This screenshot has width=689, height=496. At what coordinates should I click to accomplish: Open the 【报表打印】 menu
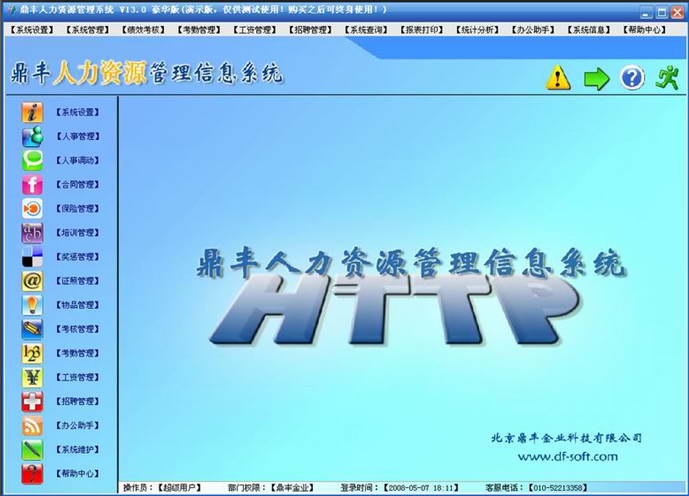421,30
